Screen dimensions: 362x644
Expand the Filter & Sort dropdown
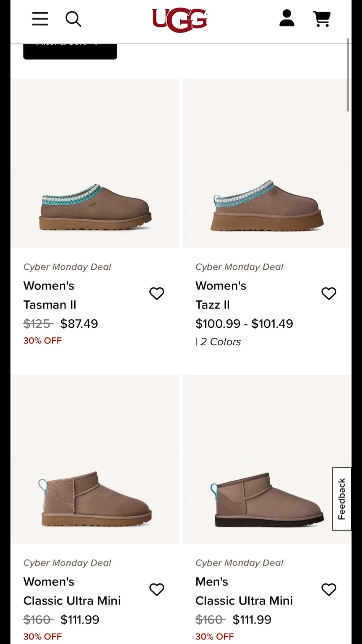click(x=70, y=50)
